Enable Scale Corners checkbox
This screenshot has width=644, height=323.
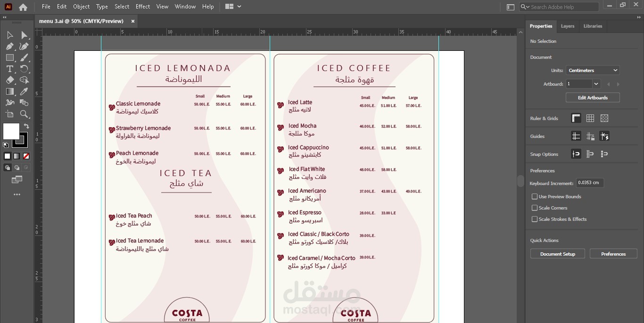[535, 208]
